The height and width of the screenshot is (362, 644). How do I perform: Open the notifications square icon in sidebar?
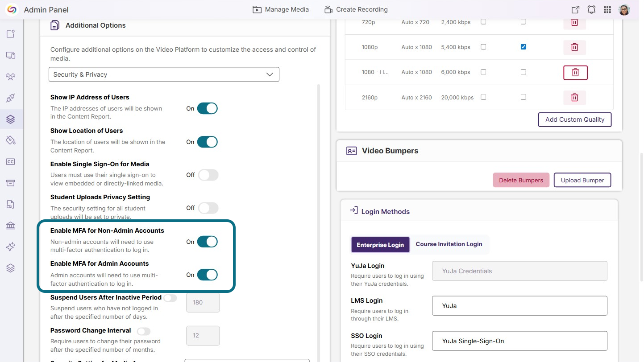[x=11, y=34]
